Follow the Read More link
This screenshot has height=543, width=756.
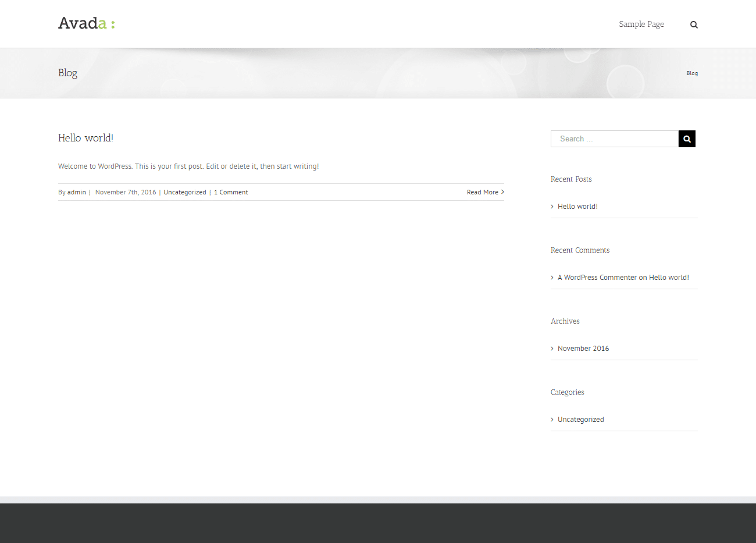pos(483,192)
